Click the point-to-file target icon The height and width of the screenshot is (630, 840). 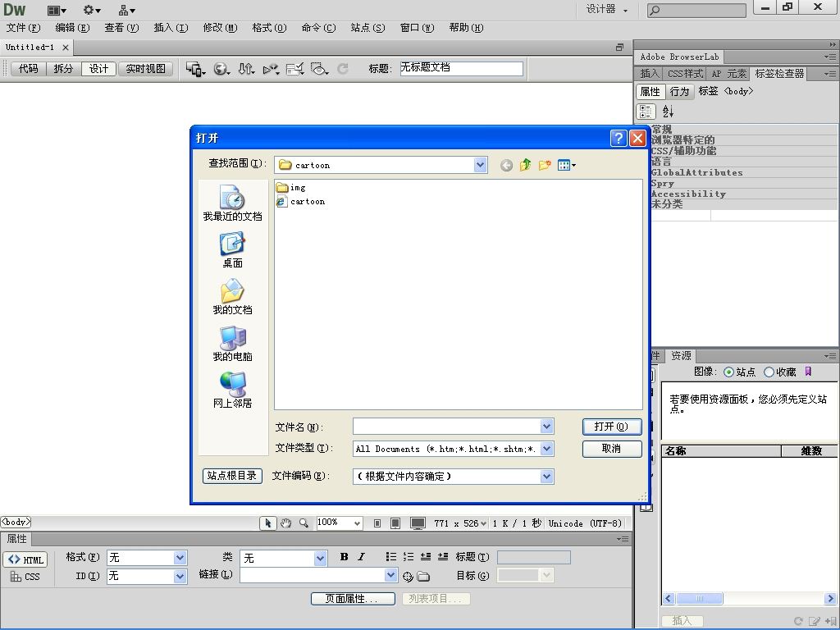(x=408, y=577)
